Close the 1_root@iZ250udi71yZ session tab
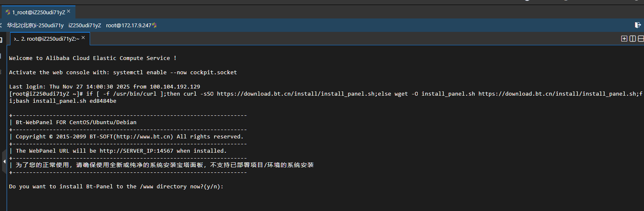 (x=69, y=11)
